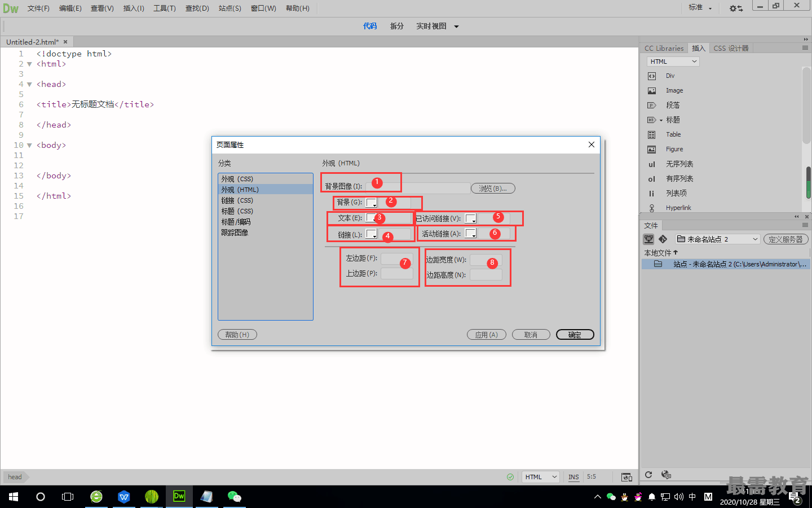Collapse right panels with double-arrow icon

coord(806,39)
